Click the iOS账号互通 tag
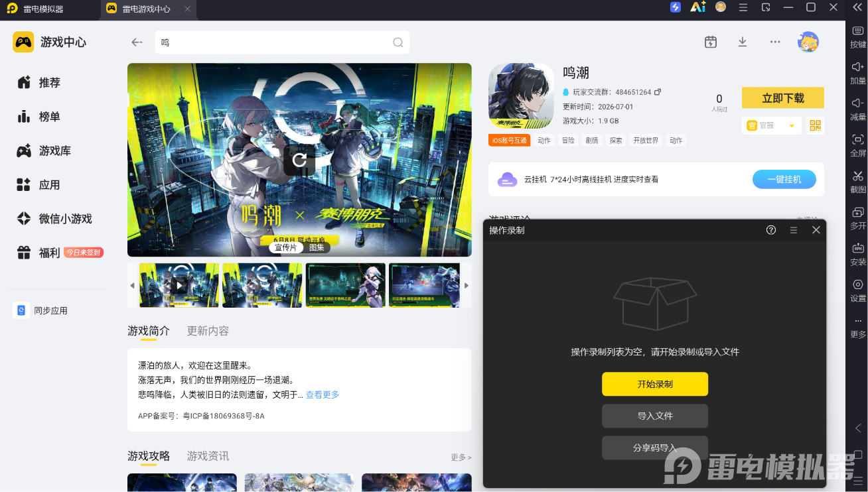The image size is (868, 492). [509, 141]
